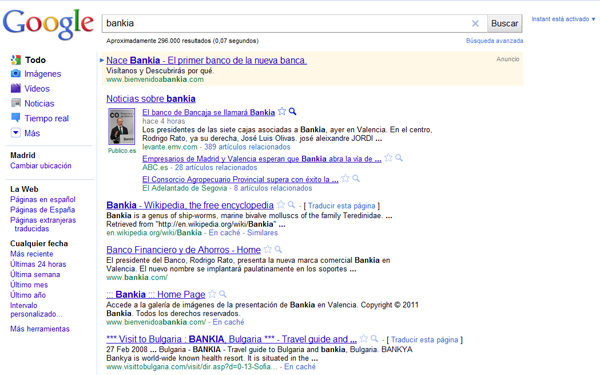Preview Banco Financiero y de Ahorros with magnifier
Screen dimensions: 600x375
click(279, 249)
